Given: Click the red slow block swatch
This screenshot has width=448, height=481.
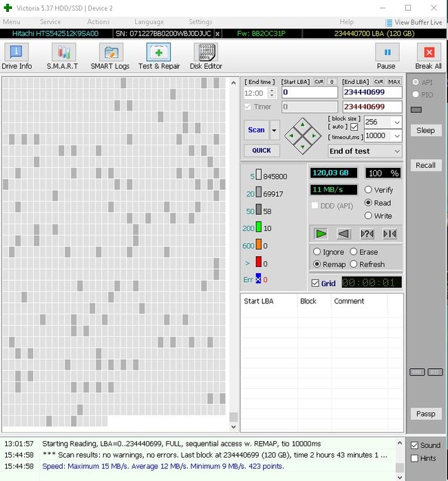Looking at the screenshot, I should pos(259,261).
